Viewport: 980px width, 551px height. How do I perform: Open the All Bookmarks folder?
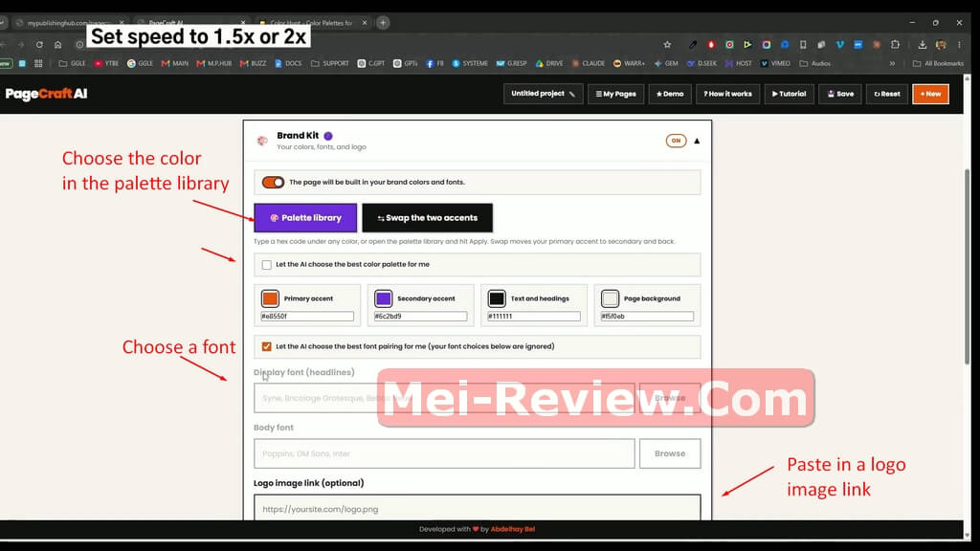click(x=938, y=63)
